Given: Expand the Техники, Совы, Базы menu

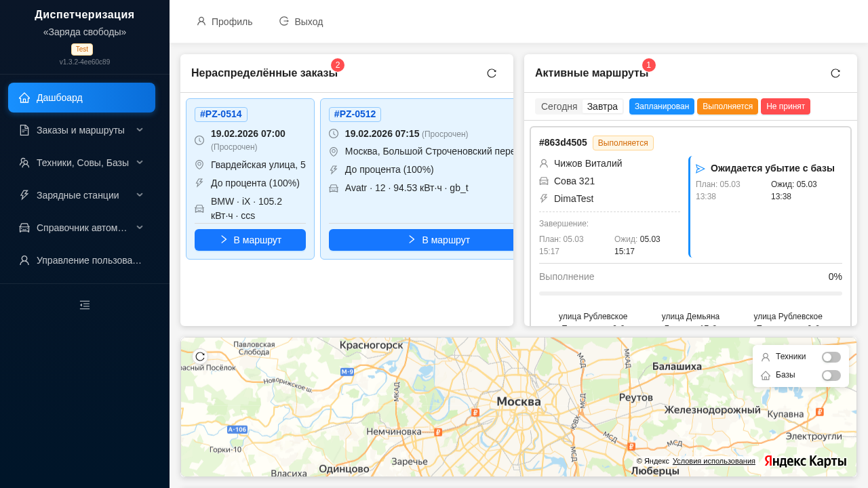Looking at the screenshot, I should 140,163.
